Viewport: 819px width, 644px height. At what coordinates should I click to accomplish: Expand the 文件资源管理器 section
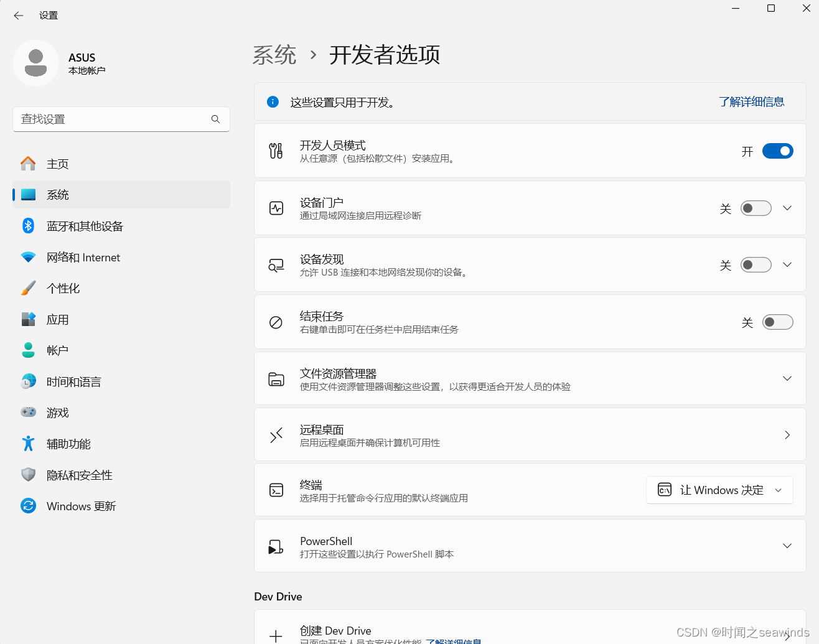[x=787, y=378]
